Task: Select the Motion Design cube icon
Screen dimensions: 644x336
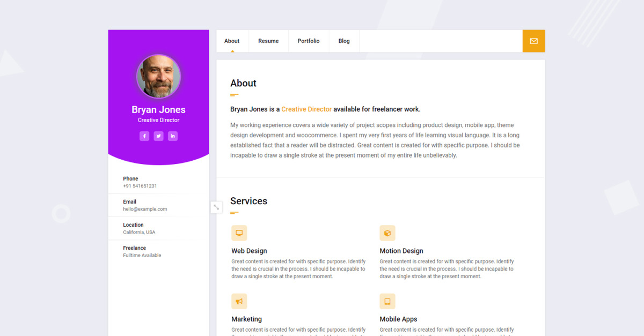Action: click(x=387, y=233)
